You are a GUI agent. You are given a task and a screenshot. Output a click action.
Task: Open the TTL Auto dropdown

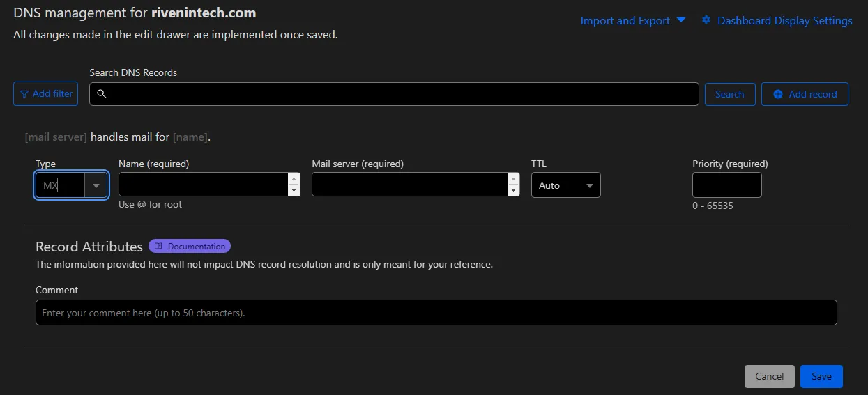566,185
